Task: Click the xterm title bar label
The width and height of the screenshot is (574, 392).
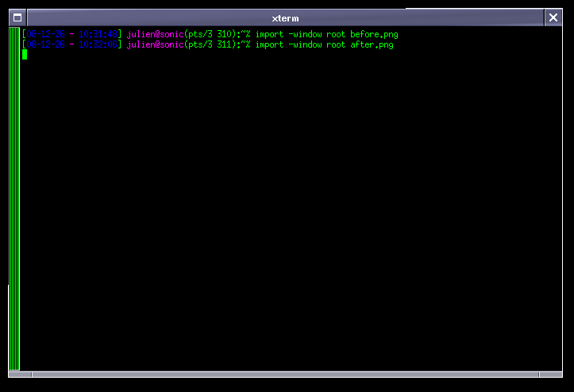Action: (285, 18)
